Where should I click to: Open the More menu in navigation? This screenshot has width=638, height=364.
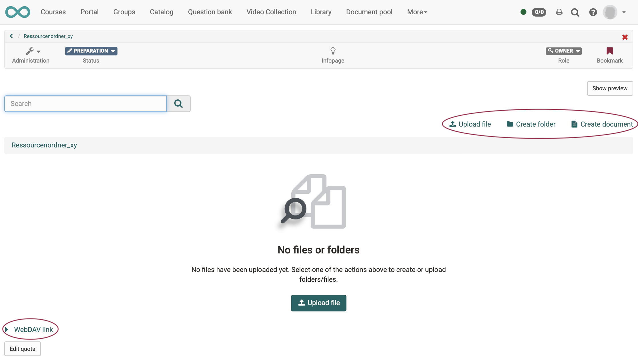point(417,12)
